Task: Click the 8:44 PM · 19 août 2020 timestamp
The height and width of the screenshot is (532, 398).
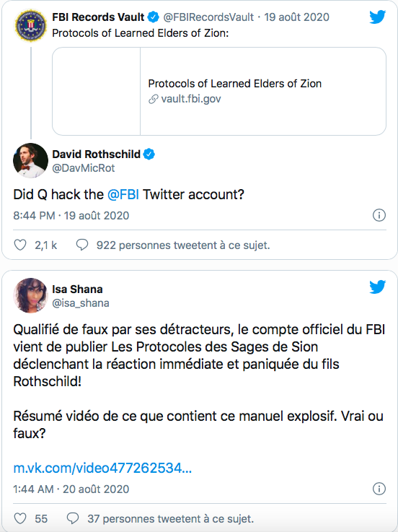Action: pos(71,215)
